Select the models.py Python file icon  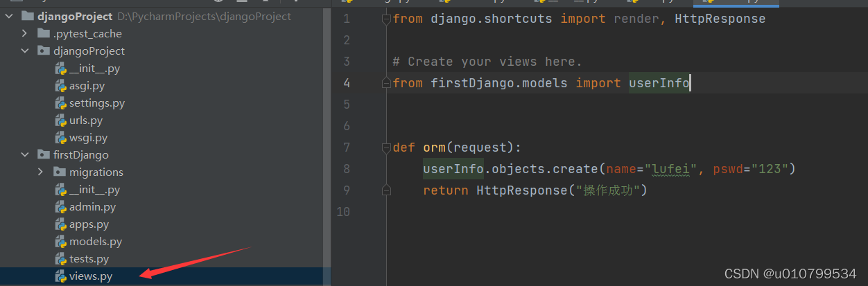[x=61, y=242]
